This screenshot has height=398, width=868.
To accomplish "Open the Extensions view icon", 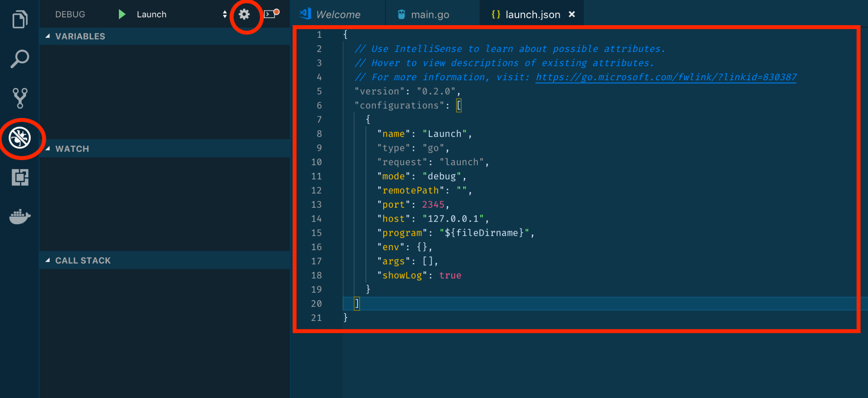I will point(19,177).
